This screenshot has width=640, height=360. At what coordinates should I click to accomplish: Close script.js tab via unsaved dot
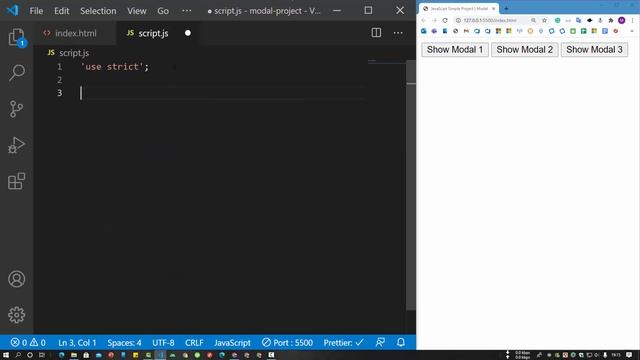tap(188, 33)
